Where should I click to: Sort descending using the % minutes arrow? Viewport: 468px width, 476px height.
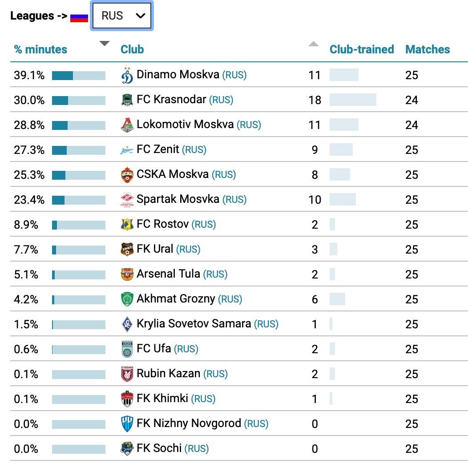[x=104, y=44]
